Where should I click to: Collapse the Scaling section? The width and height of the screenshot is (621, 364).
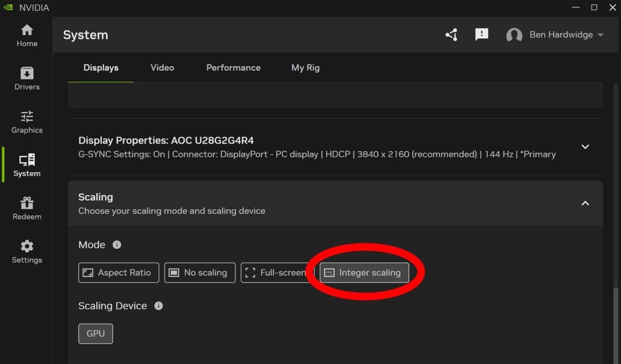585,203
